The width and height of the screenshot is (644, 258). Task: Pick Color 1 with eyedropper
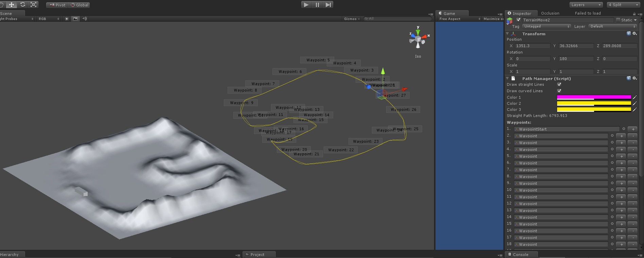634,97
